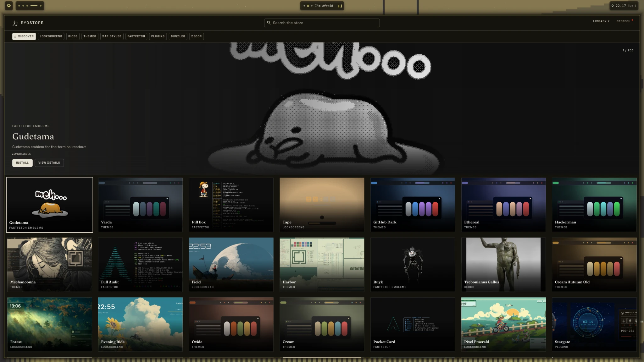
Task: Click the search magnifier icon
Action: coord(269,23)
